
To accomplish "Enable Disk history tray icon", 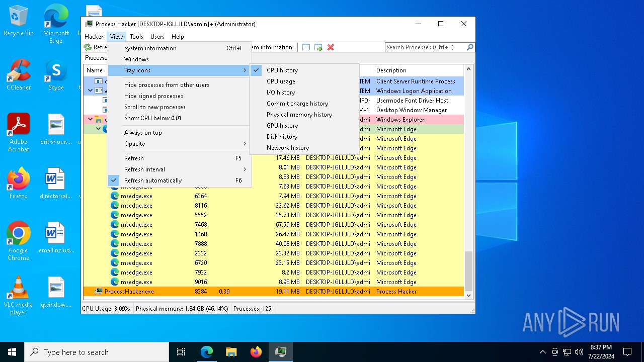I will (304, 137).
